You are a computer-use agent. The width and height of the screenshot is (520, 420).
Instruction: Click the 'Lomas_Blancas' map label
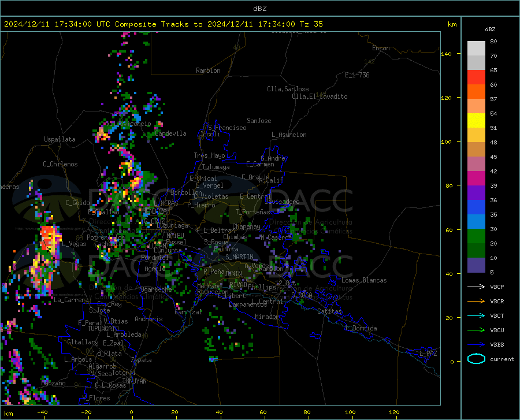(x=364, y=280)
